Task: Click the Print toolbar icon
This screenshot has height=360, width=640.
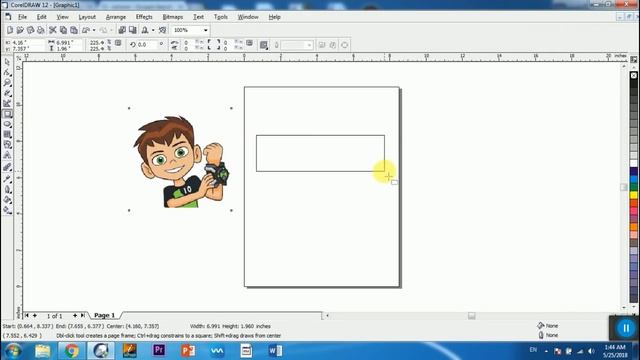Action: [40, 30]
